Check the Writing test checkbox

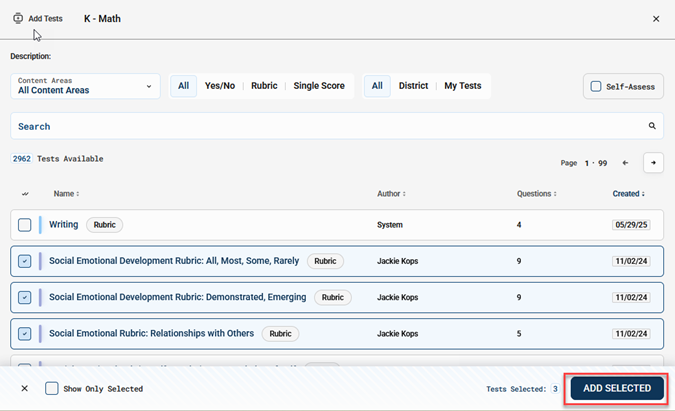point(25,225)
